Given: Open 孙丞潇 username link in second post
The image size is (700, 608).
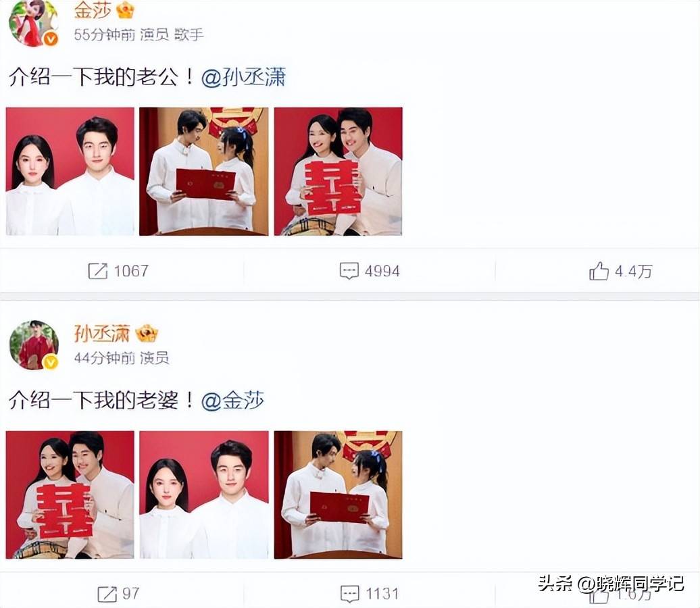Looking at the screenshot, I should [x=102, y=334].
